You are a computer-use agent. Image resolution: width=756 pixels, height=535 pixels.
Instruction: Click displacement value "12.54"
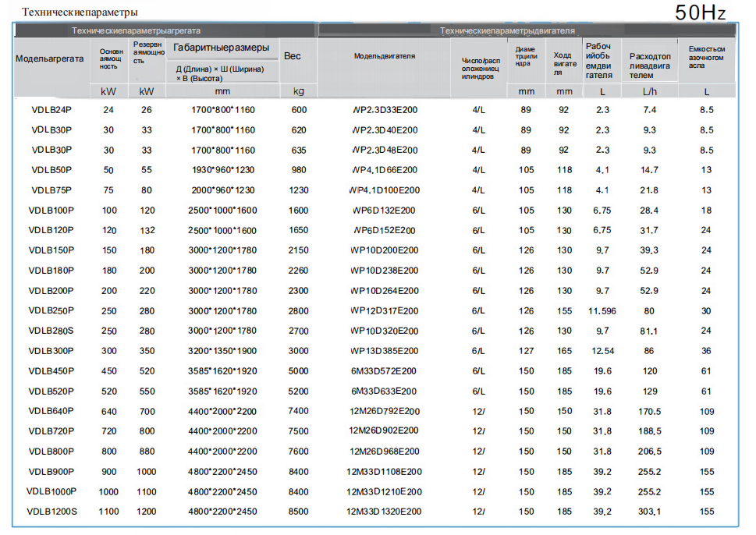point(602,352)
